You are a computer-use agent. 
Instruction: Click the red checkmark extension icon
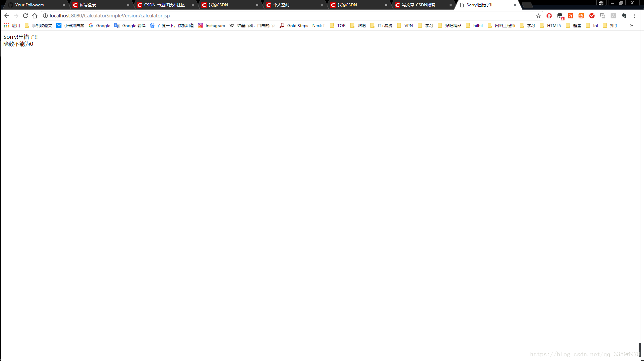[592, 16]
